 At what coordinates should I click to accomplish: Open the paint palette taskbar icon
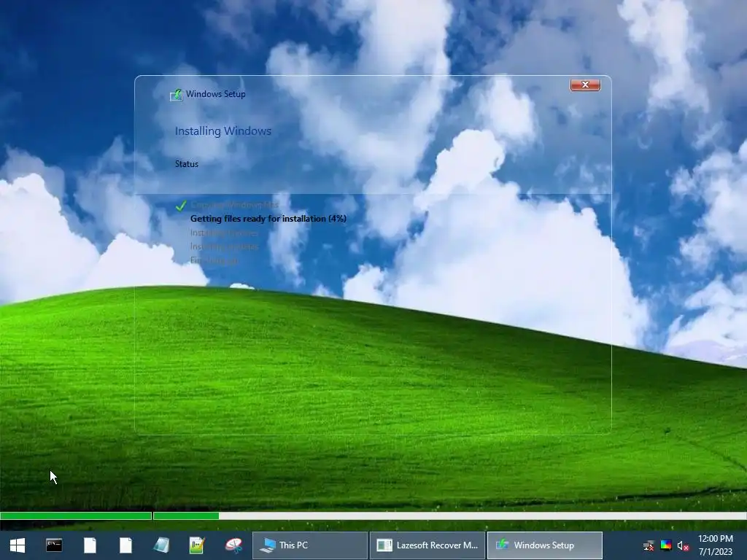233,545
